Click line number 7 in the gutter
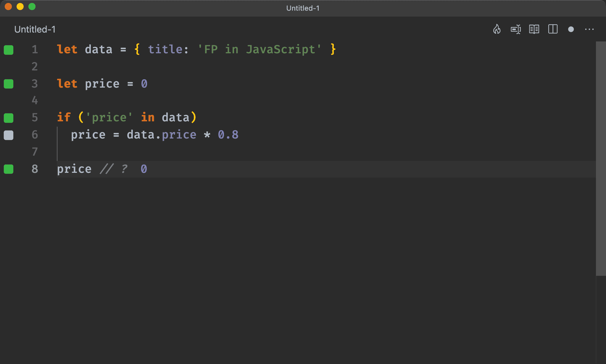This screenshot has width=606, height=364. [35, 152]
